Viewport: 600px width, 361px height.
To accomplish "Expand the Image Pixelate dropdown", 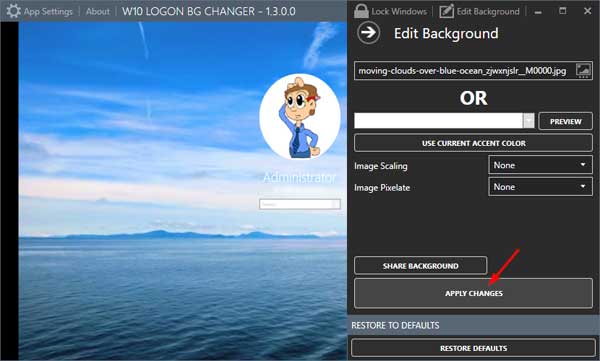I will point(540,187).
